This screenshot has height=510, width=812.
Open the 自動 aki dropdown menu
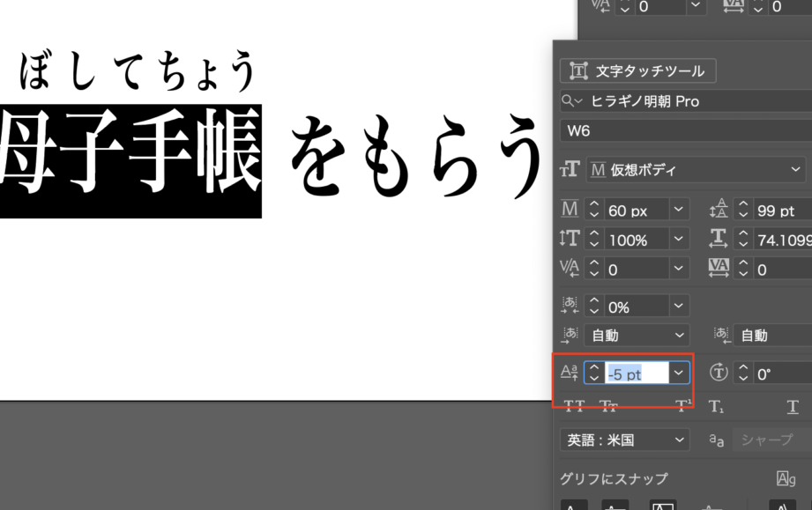click(637, 335)
